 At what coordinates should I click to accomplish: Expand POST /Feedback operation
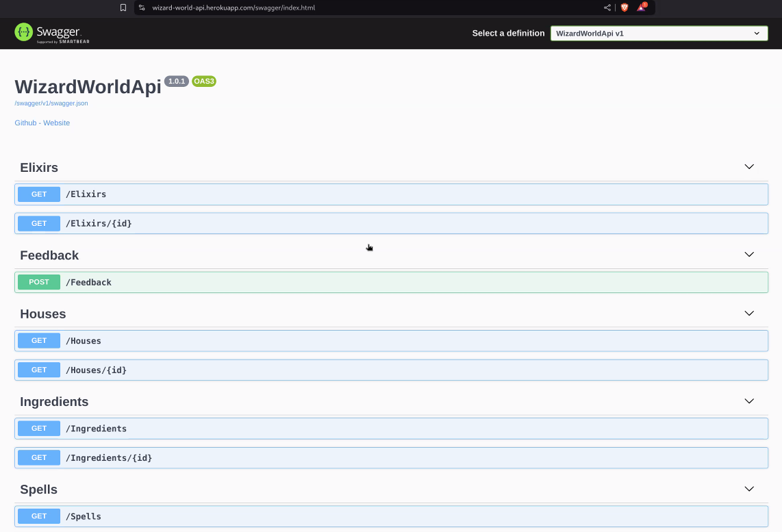click(391, 282)
